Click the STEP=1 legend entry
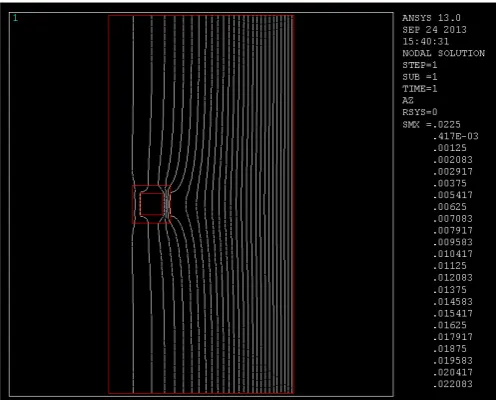The image size is (501, 400). tap(420, 65)
